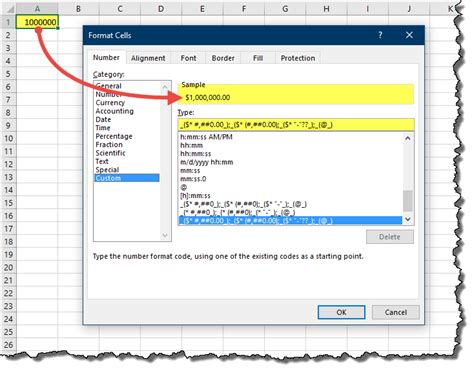474x371 pixels.
Task: Choose the highlighted _($* #,##0.00_) format code
Action: click(x=290, y=221)
